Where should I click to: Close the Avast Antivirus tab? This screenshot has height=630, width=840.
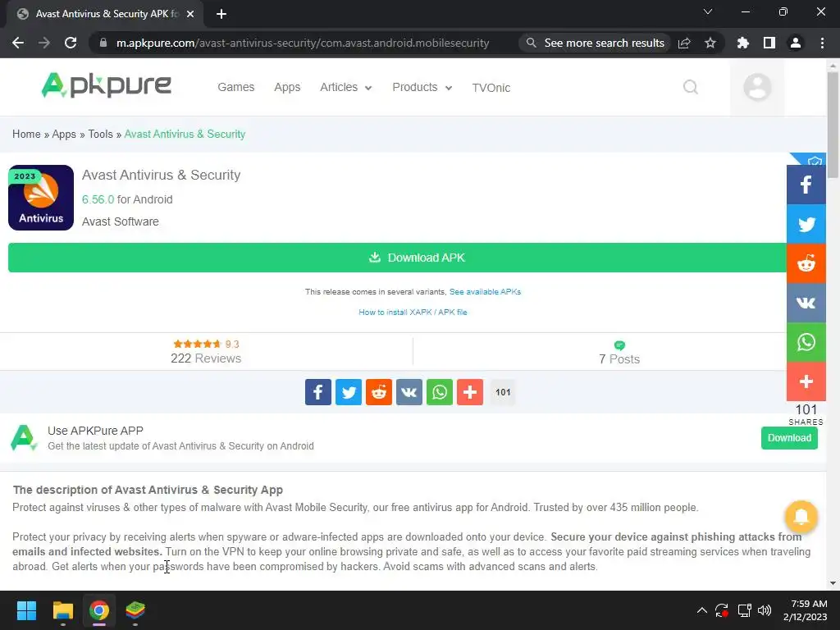point(190,14)
